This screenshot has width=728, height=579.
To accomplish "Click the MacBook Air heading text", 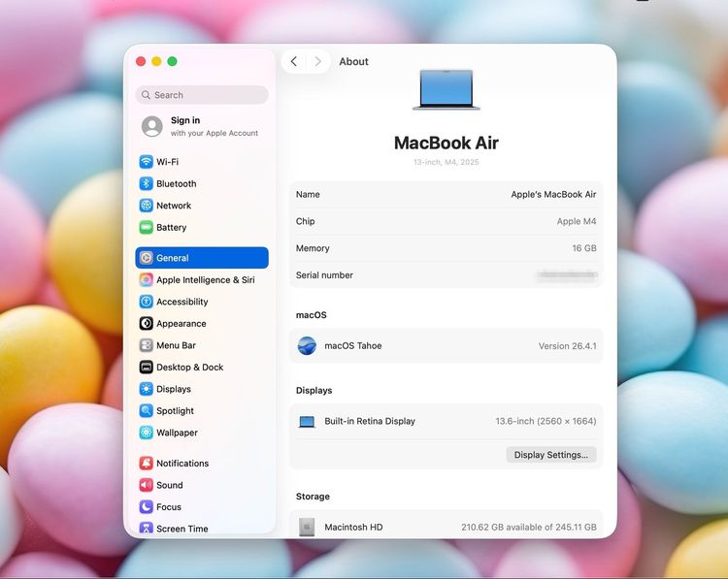I will click(447, 143).
